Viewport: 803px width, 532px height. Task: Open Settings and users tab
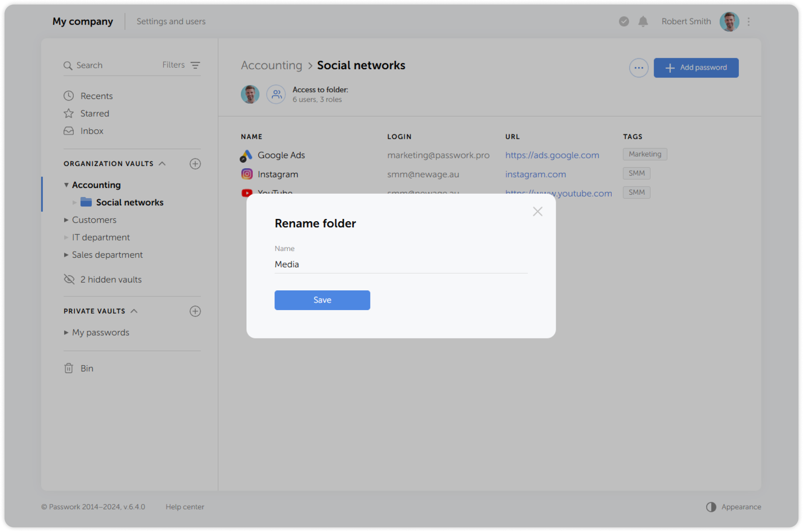pos(171,22)
